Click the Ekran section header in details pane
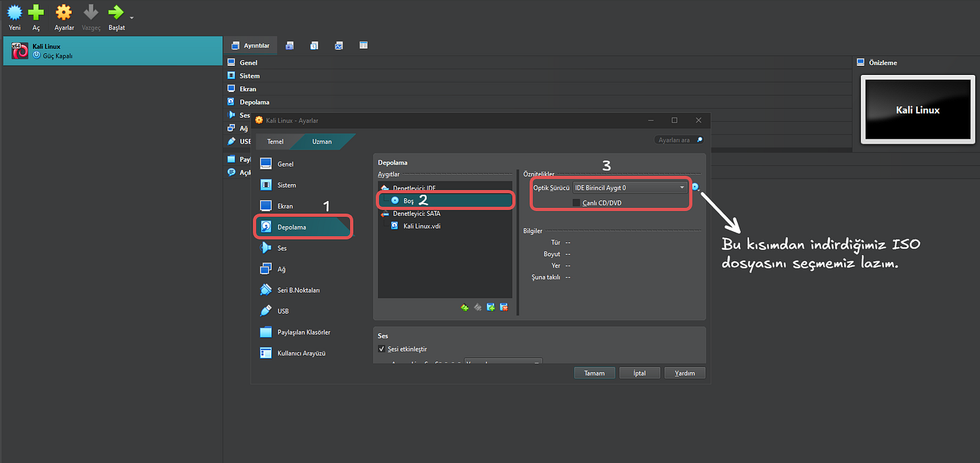Image resolution: width=980 pixels, height=463 pixels. point(248,89)
